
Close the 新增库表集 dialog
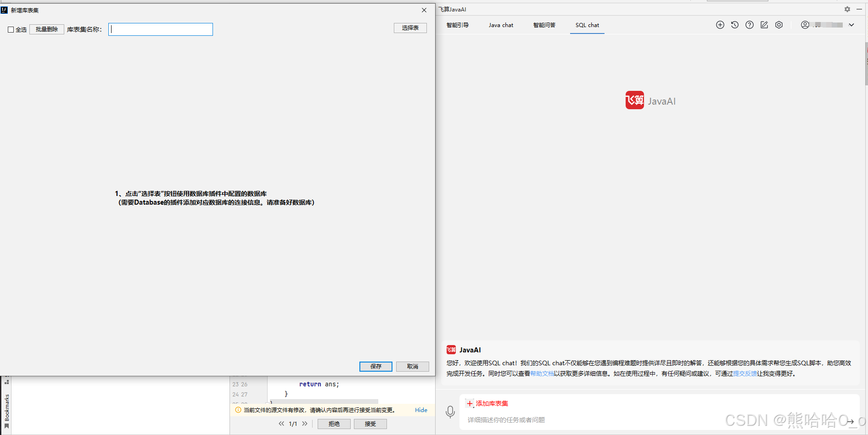(x=424, y=10)
